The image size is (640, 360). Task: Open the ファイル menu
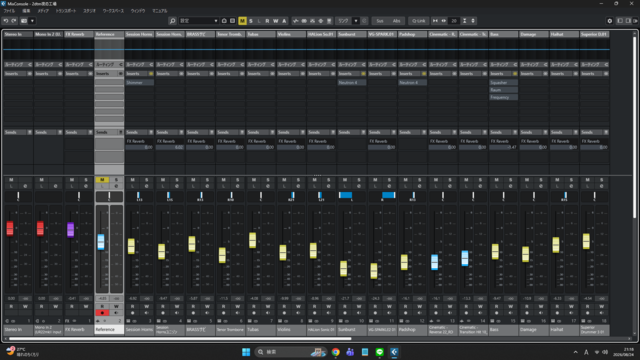9,11
